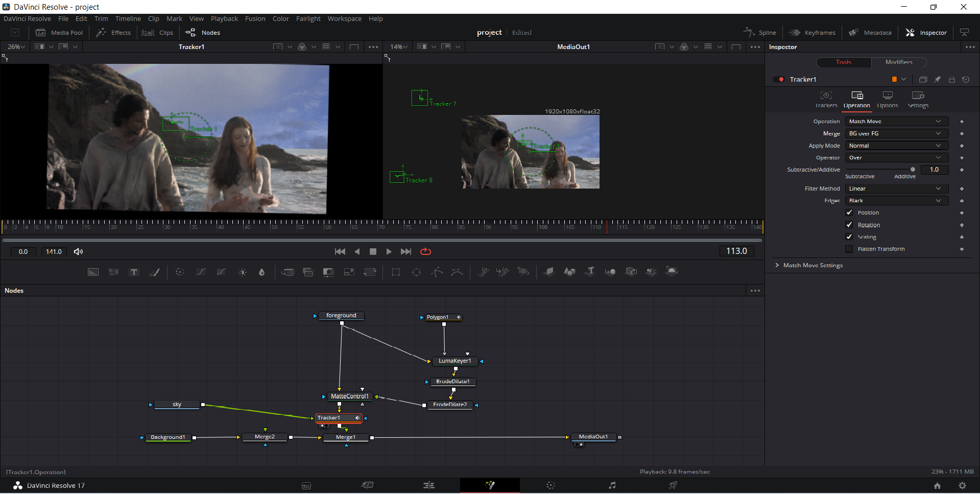This screenshot has width=980, height=494.
Task: Toggle the Clips panel button
Action: pos(158,32)
